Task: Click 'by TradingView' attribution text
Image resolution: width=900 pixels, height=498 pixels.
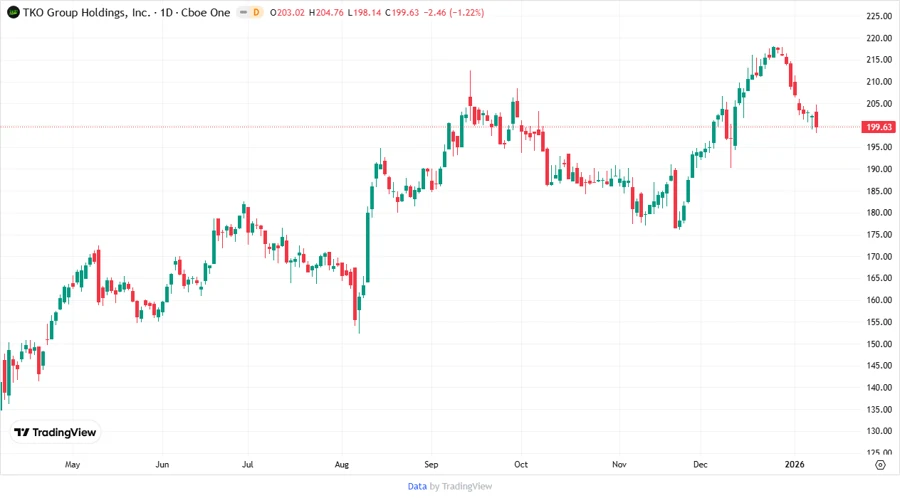Action: click(461, 487)
